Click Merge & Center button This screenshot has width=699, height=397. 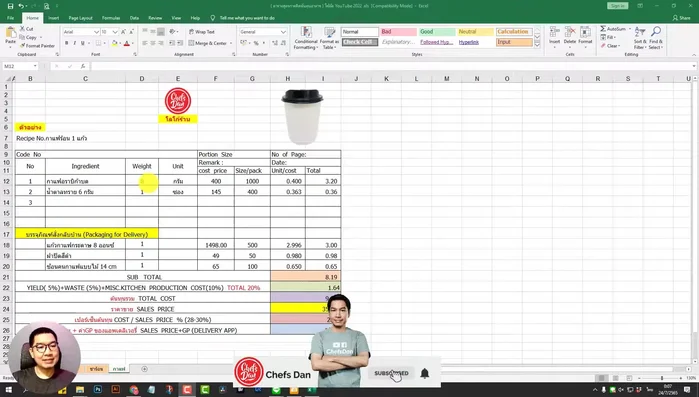pos(208,43)
